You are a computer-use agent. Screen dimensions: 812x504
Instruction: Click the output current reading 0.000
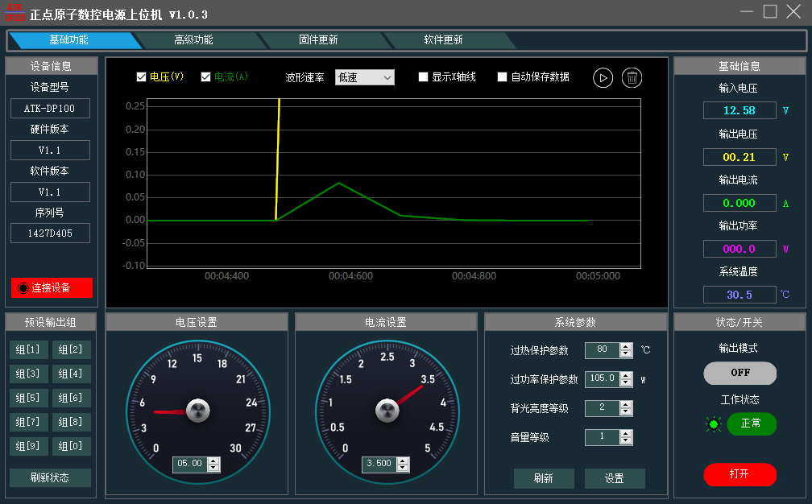(739, 203)
